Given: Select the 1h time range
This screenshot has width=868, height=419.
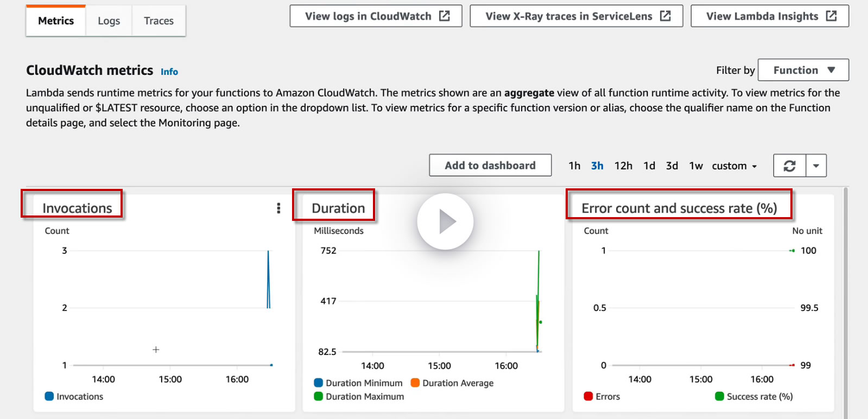Looking at the screenshot, I should tap(574, 166).
